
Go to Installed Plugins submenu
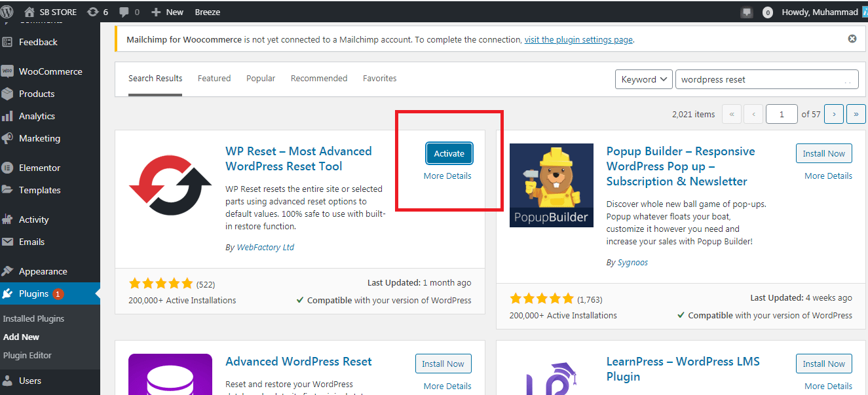[x=33, y=318]
